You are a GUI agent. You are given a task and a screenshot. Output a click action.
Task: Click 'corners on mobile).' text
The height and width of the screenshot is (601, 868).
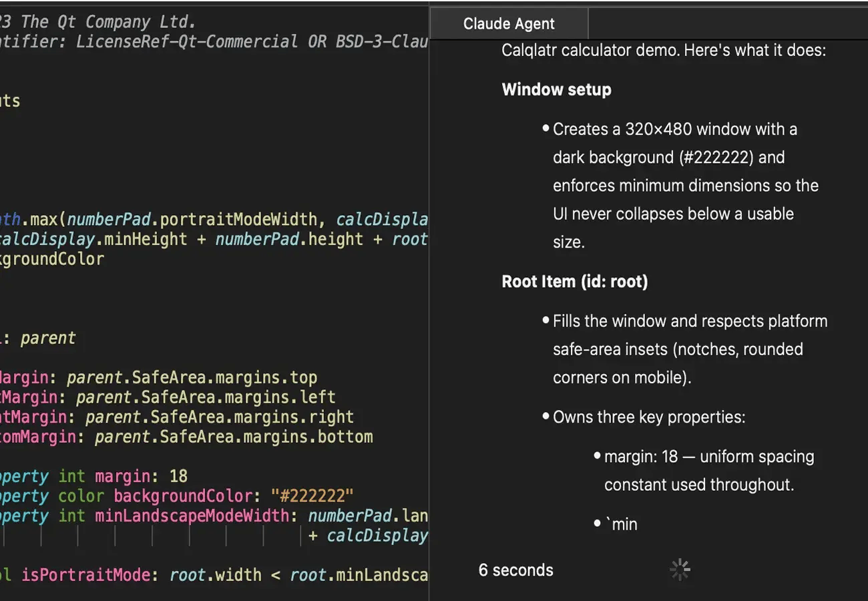622,378
